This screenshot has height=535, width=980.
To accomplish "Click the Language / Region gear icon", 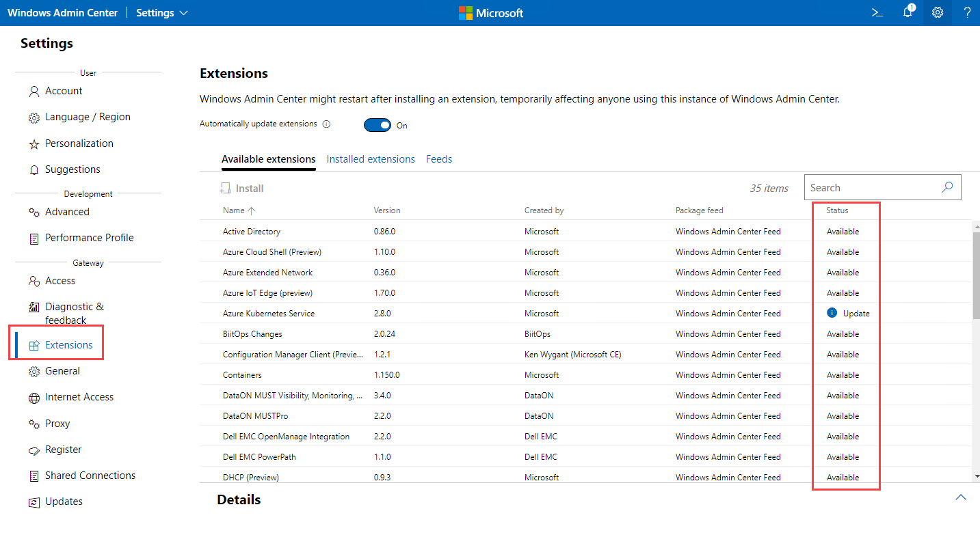I will (x=34, y=118).
